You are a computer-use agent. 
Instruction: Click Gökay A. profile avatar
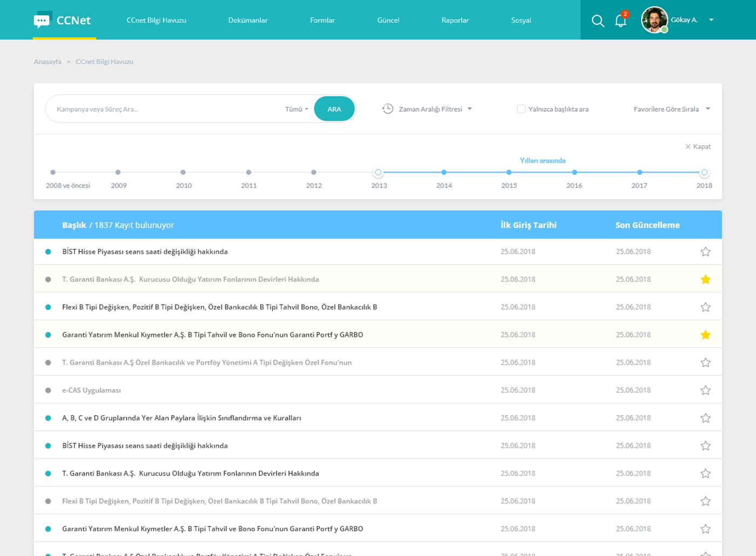[654, 20]
